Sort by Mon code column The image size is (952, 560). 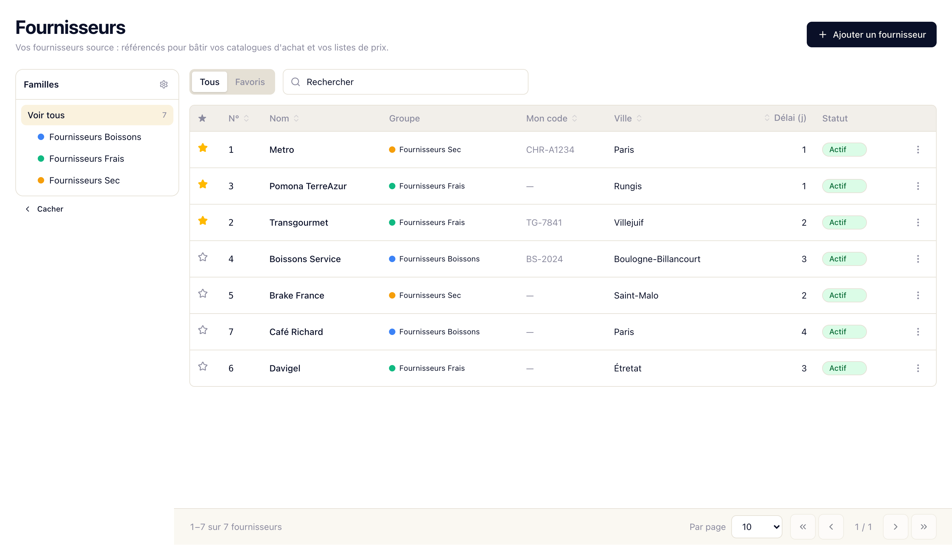pyautogui.click(x=551, y=119)
